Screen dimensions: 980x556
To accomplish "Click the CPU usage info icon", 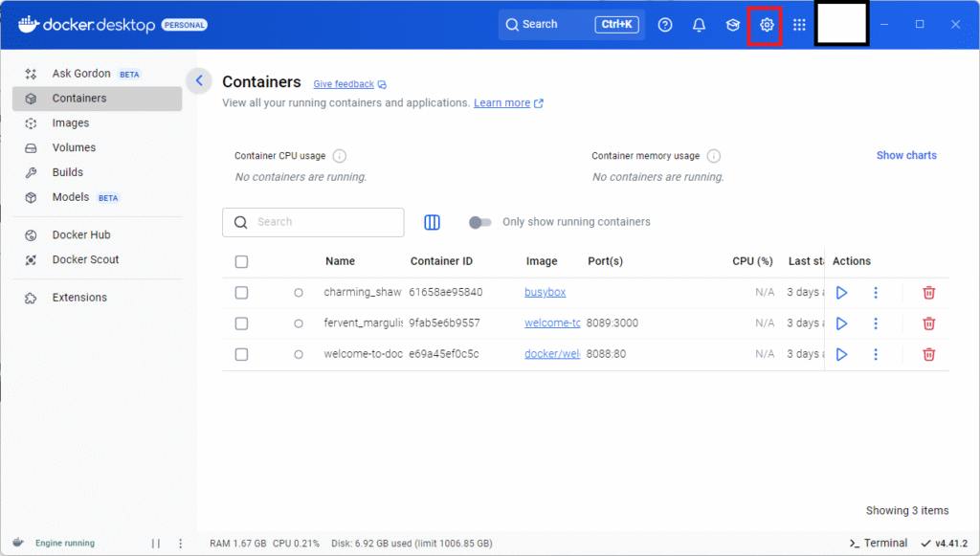I will (340, 156).
